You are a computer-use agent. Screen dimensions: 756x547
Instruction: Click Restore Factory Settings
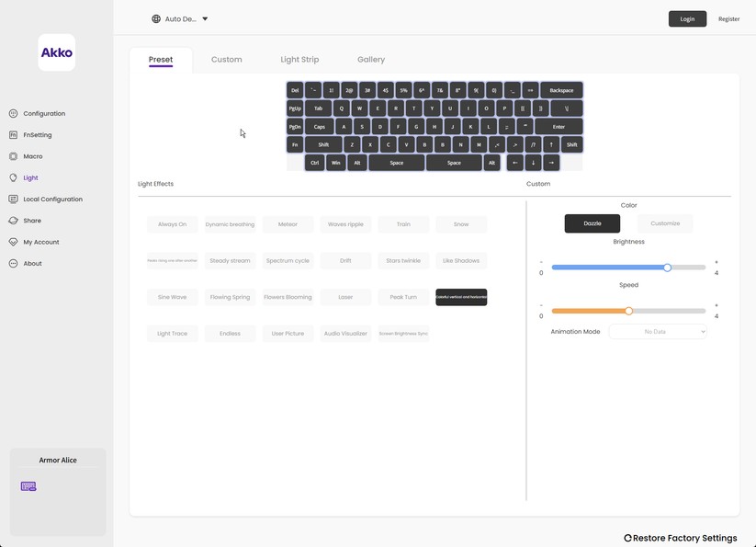[681, 538]
